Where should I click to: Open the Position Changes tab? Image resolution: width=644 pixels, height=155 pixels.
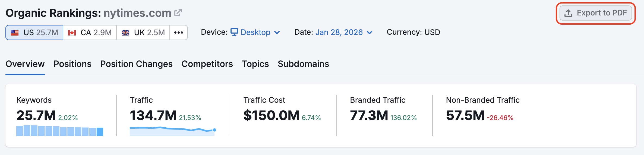(136, 64)
